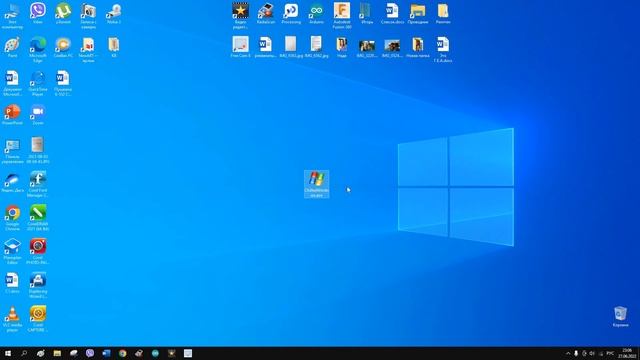Select the Microsoft Edge desktop shortcut
Viewport: 640px width, 360px height.
click(38, 49)
